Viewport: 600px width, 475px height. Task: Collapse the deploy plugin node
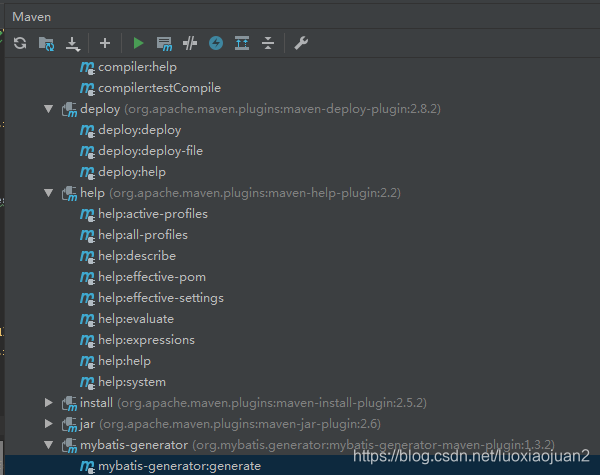click(49, 109)
